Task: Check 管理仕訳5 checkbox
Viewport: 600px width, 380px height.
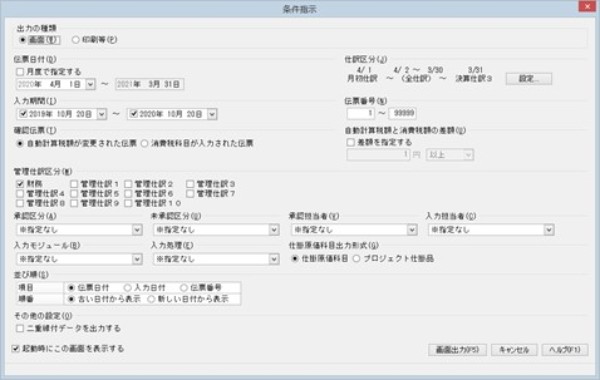Action: click(74, 194)
